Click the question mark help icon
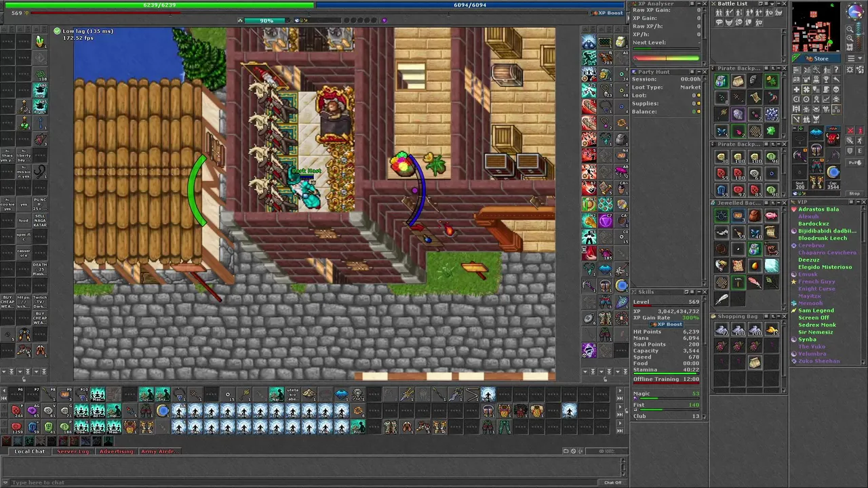 [836, 69]
